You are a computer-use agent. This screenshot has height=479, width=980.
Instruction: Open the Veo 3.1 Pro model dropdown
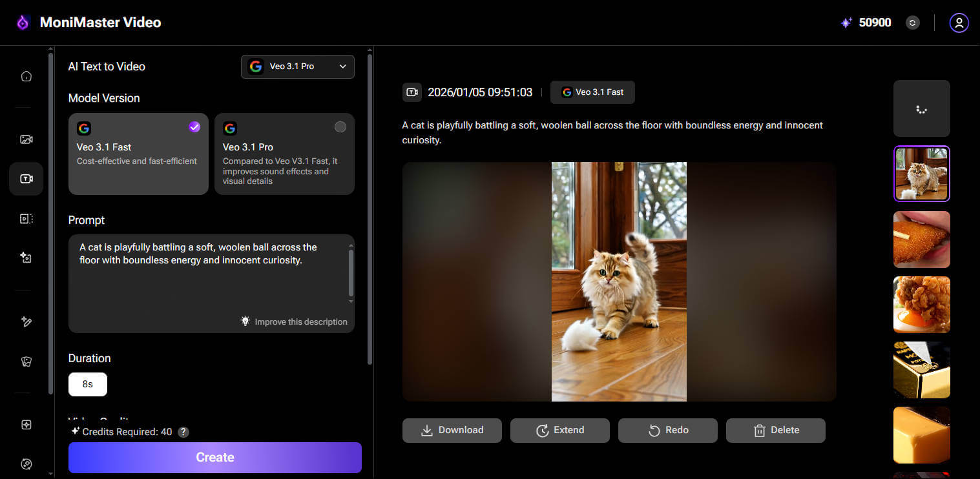point(297,66)
